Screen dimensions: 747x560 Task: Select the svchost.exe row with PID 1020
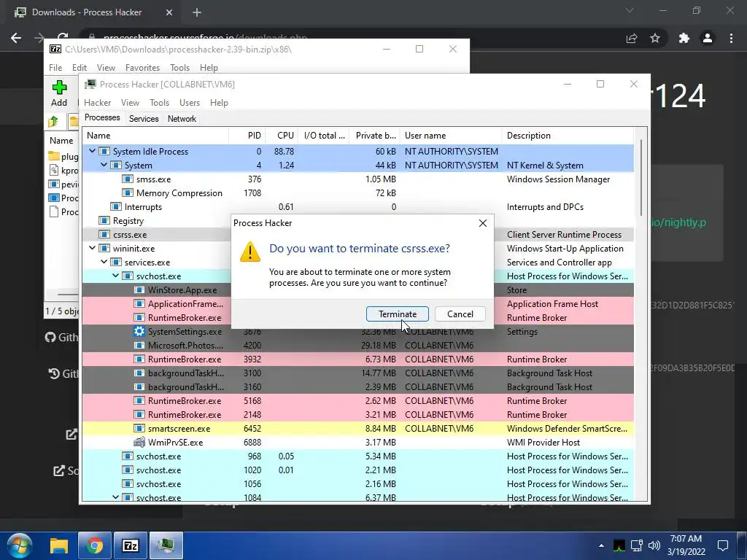(x=357, y=470)
